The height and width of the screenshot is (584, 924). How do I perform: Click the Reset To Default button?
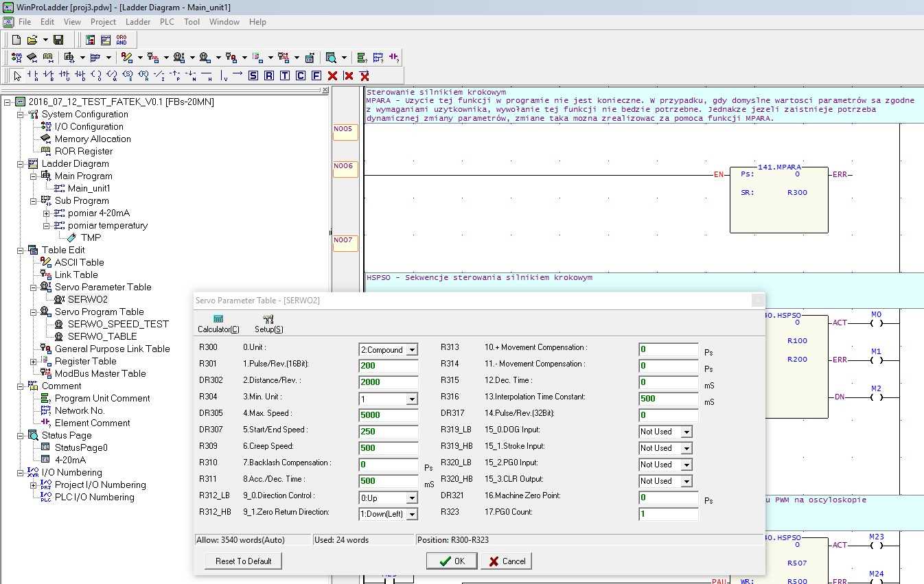tap(244, 561)
